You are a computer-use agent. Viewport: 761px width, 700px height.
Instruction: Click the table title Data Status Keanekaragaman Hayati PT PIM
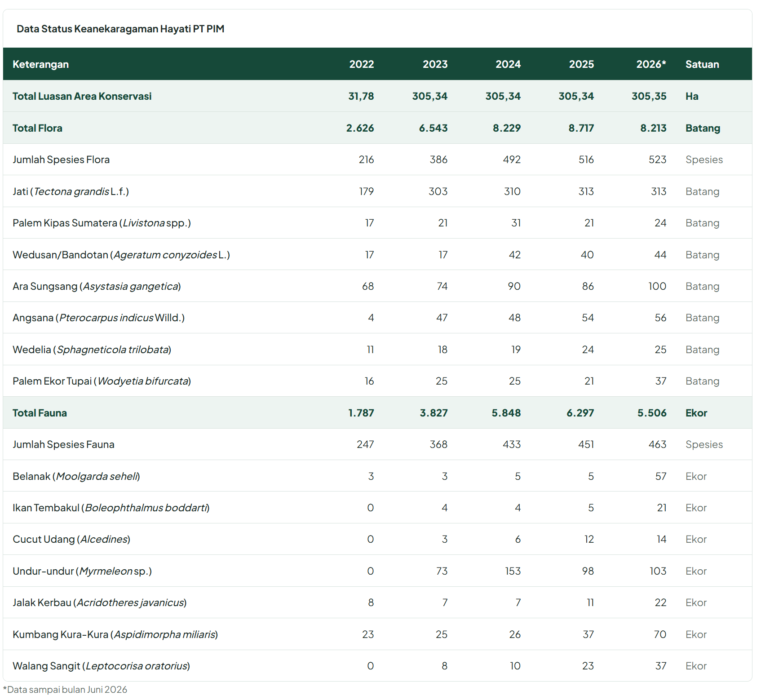point(120,29)
